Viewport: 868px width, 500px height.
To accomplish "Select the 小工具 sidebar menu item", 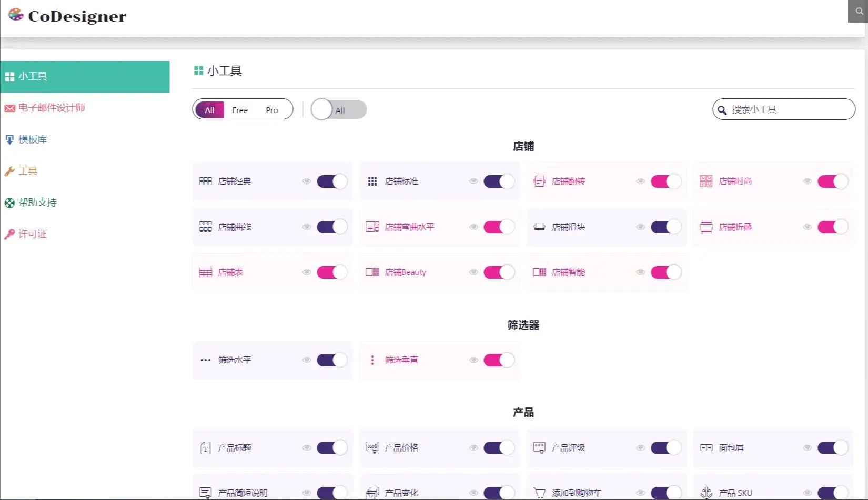I will [85, 77].
